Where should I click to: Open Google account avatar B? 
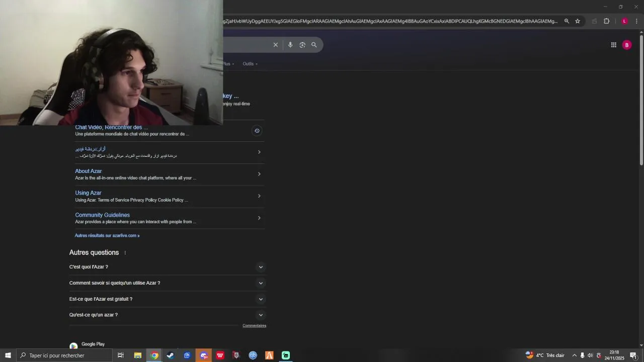tap(627, 45)
